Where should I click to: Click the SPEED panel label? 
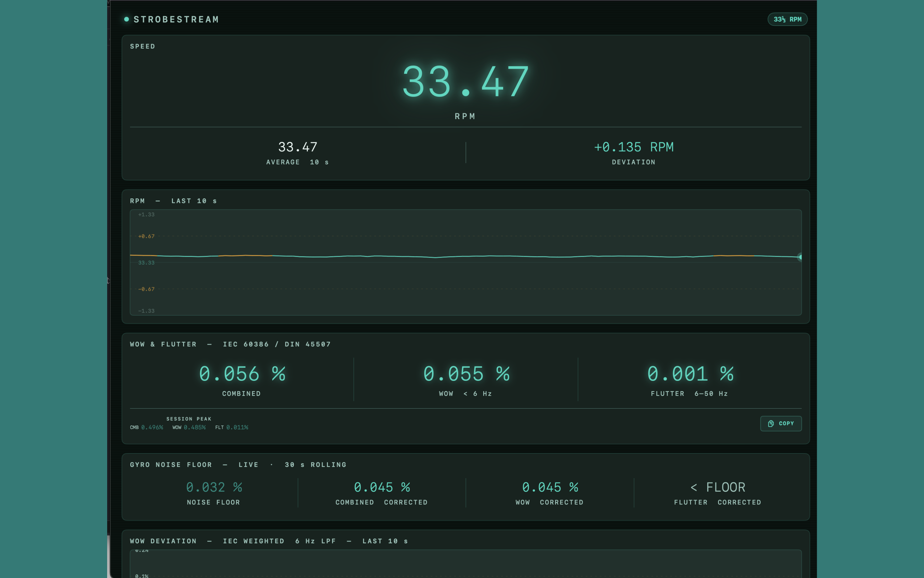[x=143, y=47]
